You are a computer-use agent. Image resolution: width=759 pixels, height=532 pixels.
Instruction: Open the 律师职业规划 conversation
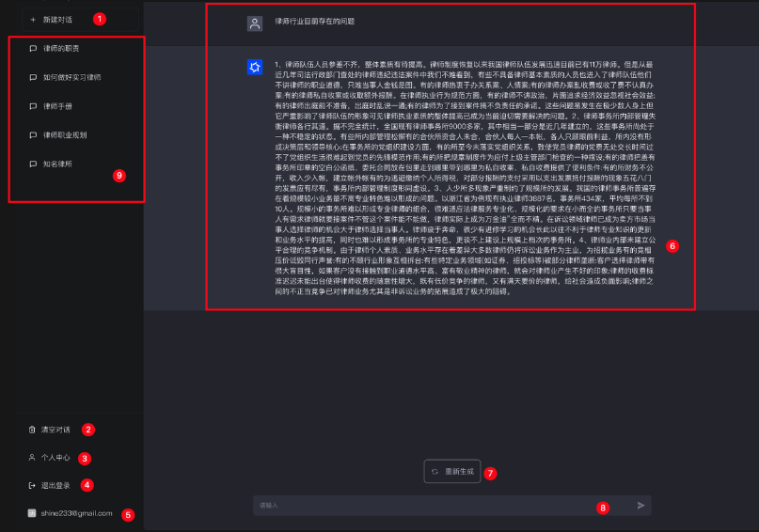(x=65, y=135)
